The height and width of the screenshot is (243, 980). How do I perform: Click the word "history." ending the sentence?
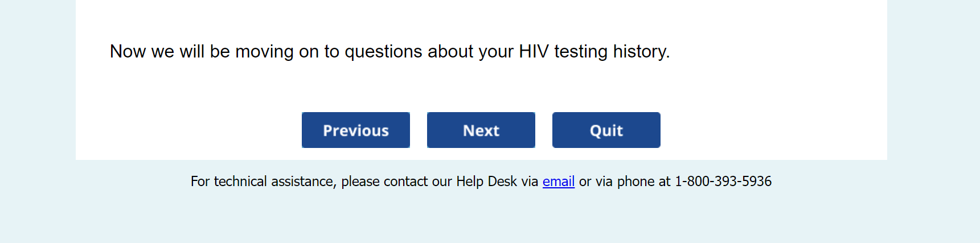pos(641,52)
